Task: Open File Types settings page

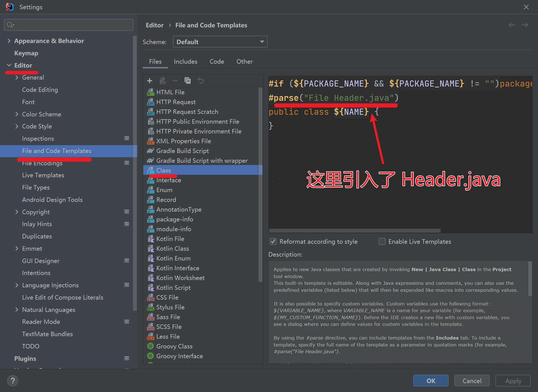Action: (x=36, y=187)
